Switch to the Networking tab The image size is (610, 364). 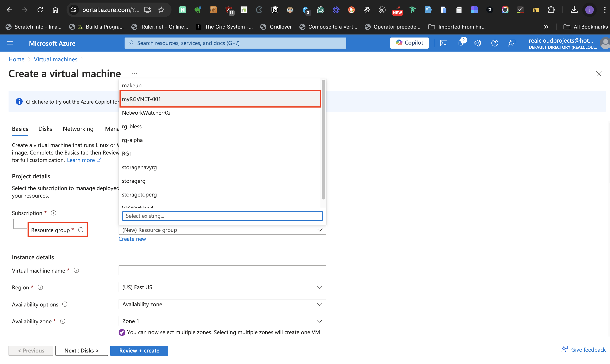[x=78, y=129]
